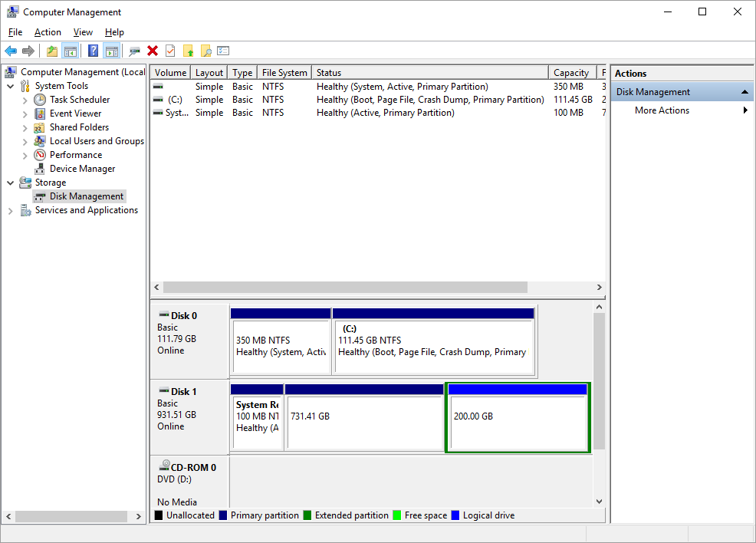
Task: Click the grey Forward arrow in toolbar
Action: pyautogui.click(x=28, y=51)
